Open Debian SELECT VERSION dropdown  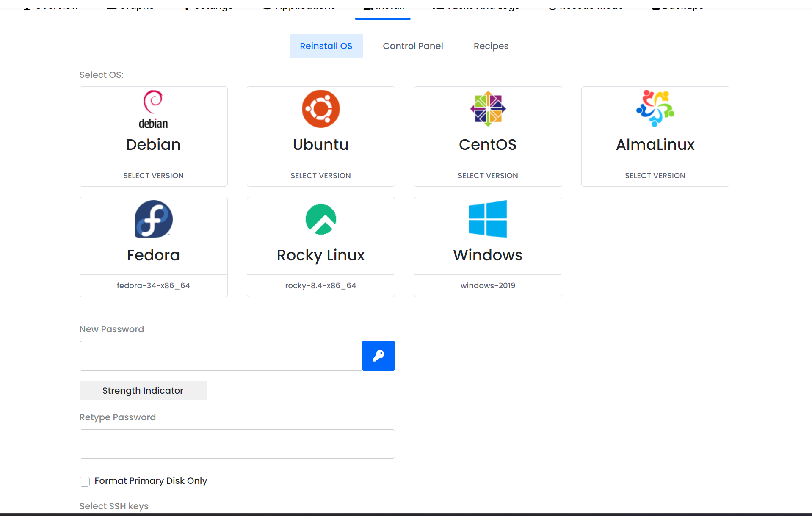(153, 175)
